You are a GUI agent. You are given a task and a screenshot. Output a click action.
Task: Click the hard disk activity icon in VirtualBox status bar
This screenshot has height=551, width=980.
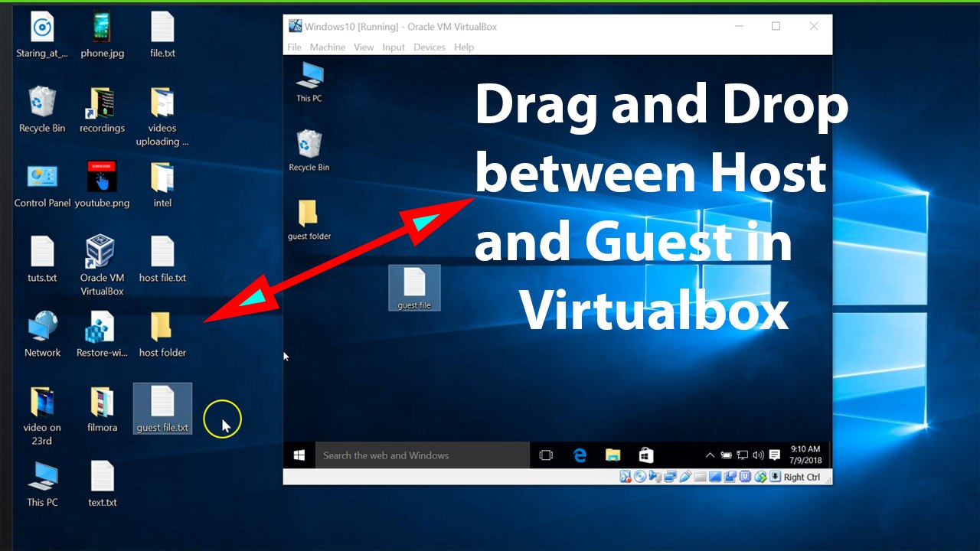point(626,477)
